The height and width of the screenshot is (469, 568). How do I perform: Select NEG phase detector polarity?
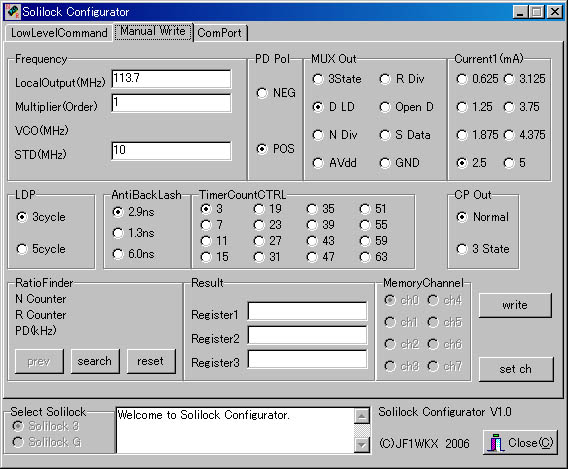point(276,93)
